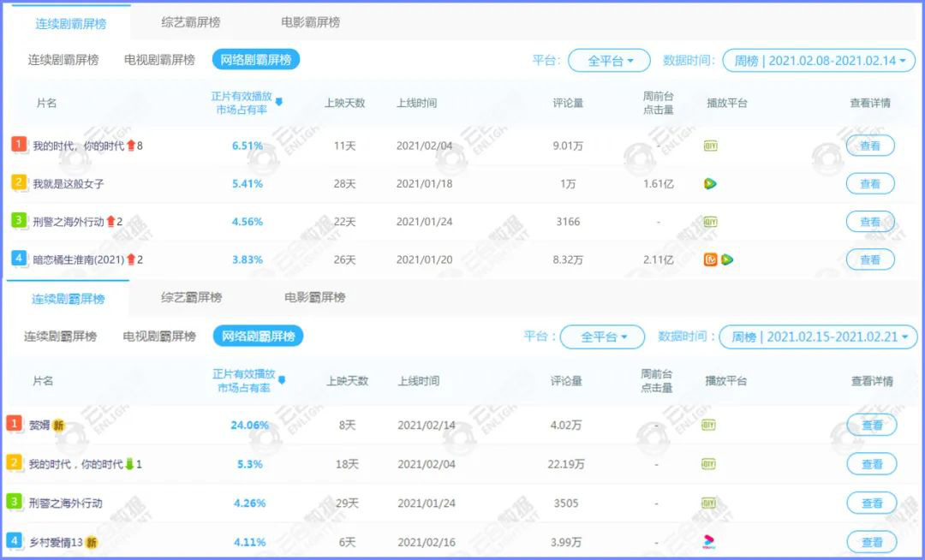Image resolution: width=925 pixels, height=560 pixels.
Task: Switch to 综艺霸屏榜 tab in the 02.15-02.21 panel
Action: coord(191,298)
